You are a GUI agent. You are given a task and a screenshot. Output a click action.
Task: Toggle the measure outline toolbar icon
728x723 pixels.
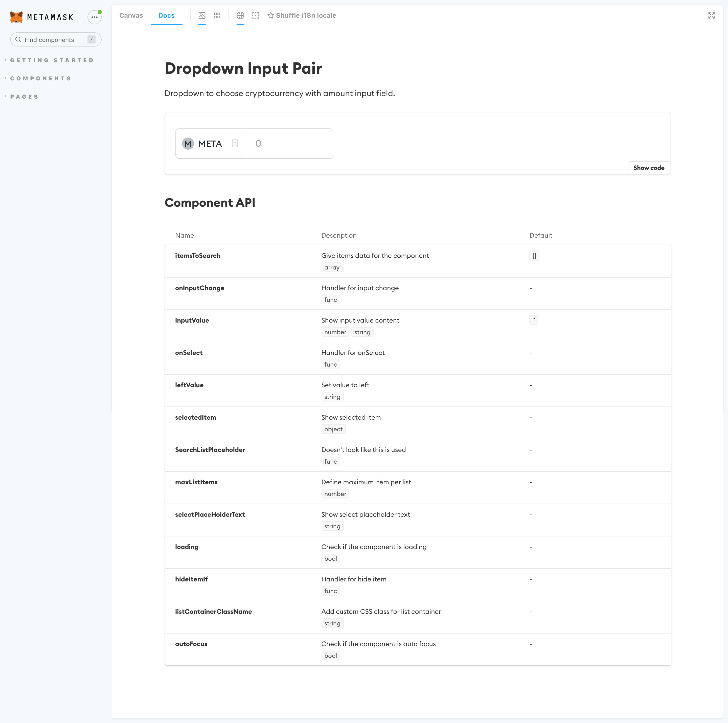(x=256, y=15)
